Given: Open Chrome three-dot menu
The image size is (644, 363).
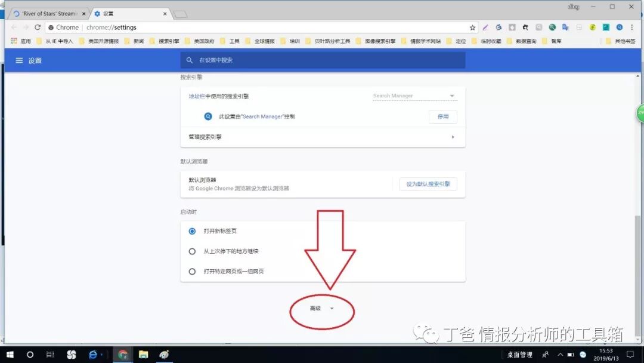Looking at the screenshot, I should (x=631, y=27).
